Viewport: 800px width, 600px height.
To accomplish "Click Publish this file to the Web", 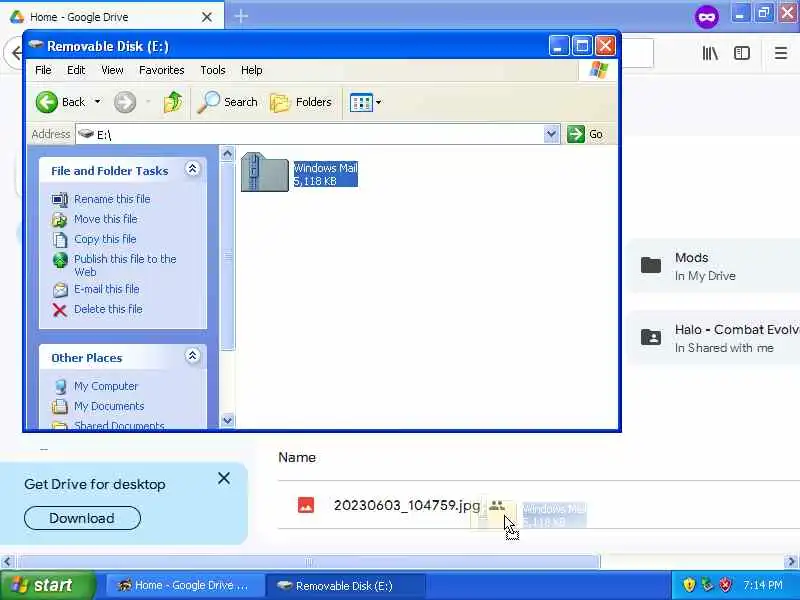I will point(125,265).
